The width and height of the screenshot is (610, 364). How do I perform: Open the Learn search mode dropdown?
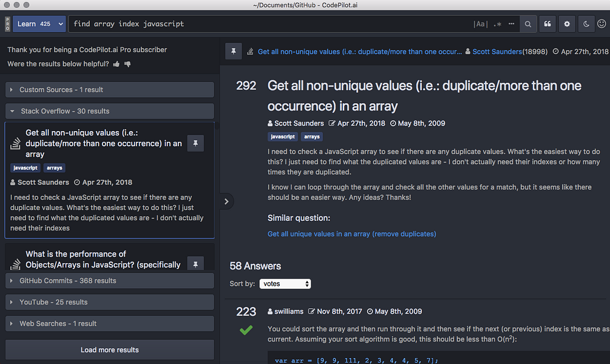[x=39, y=24]
